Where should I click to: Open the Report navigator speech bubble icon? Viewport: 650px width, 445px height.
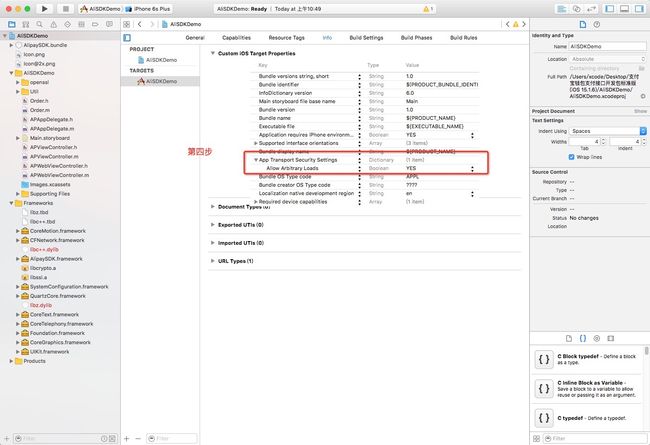pyautogui.click(x=109, y=24)
